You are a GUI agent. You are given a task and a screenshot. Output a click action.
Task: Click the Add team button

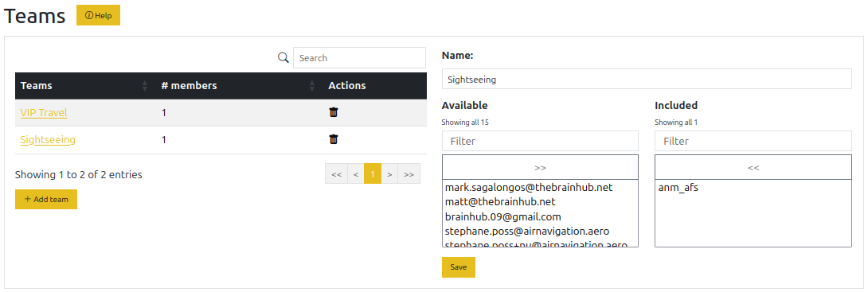coord(46,200)
